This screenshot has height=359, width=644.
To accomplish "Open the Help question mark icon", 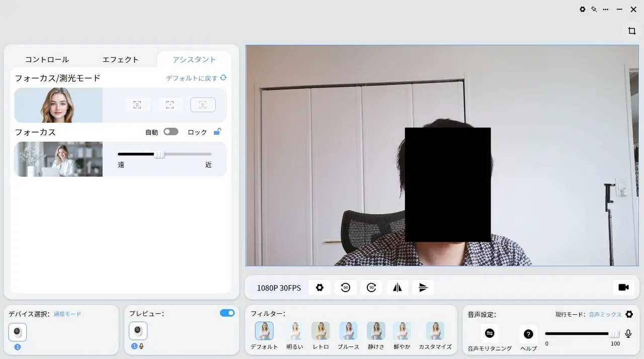I will pyautogui.click(x=528, y=334).
